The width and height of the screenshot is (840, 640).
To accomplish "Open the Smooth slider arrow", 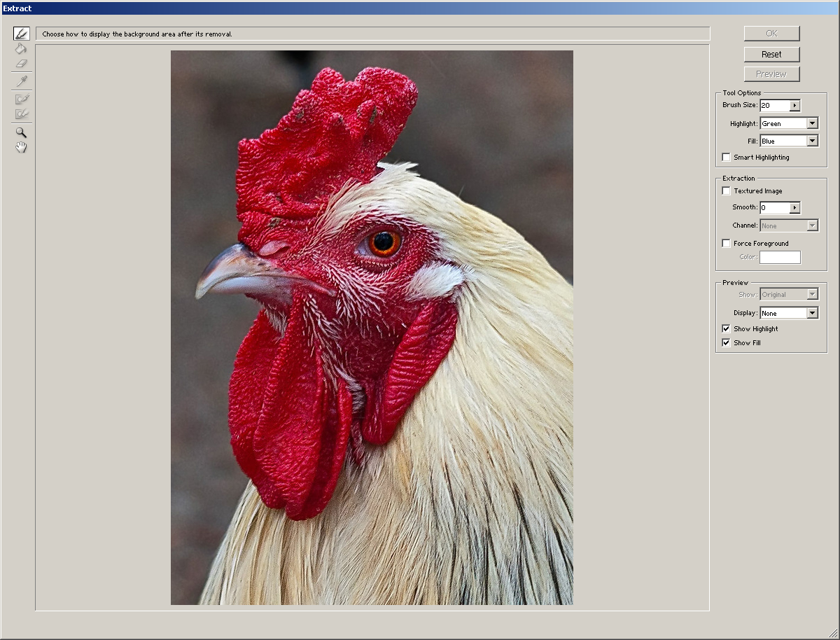I will point(794,208).
